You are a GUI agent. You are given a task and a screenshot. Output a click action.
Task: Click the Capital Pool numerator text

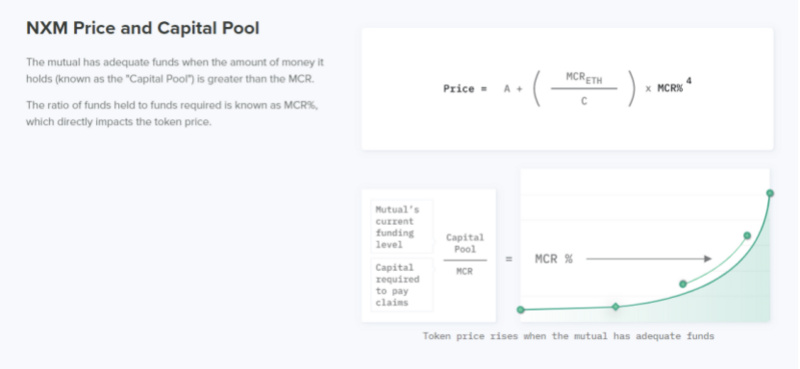point(465,243)
